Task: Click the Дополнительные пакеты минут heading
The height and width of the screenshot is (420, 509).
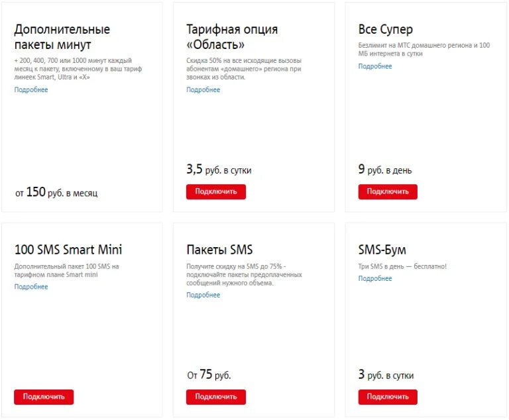Action: [62, 37]
